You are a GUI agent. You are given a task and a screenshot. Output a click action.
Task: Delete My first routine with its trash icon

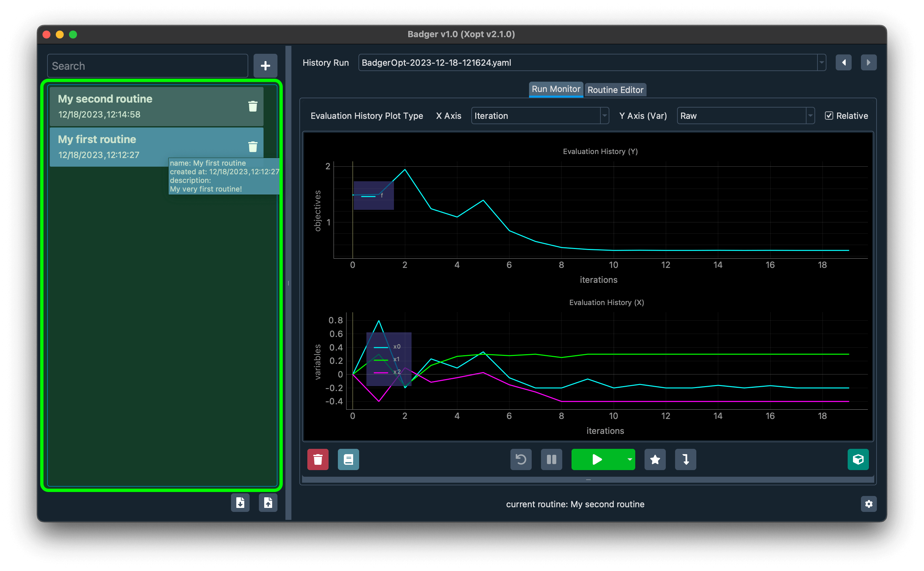tap(253, 146)
